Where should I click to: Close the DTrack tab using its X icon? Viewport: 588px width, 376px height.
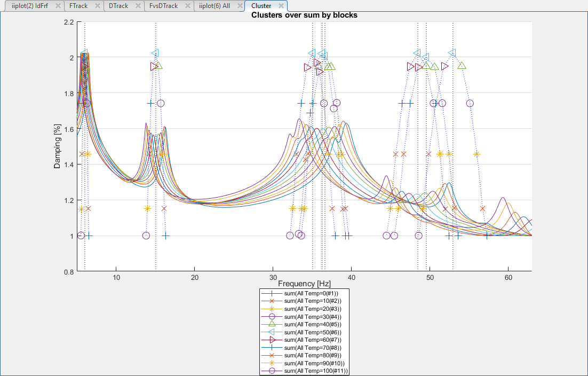137,6
